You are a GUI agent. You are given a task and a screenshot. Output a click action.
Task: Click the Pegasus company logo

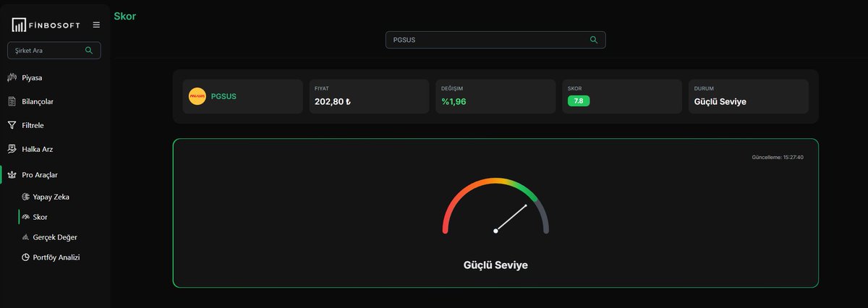[x=197, y=96]
